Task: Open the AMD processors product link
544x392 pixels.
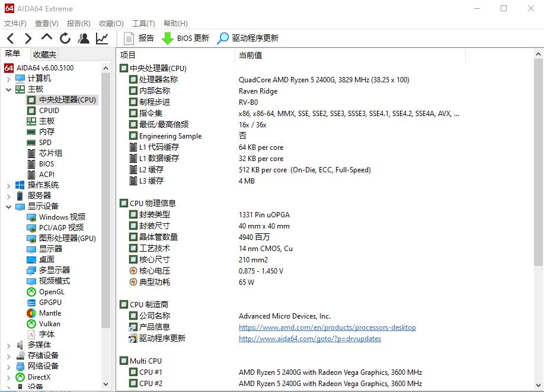Action: (x=326, y=327)
